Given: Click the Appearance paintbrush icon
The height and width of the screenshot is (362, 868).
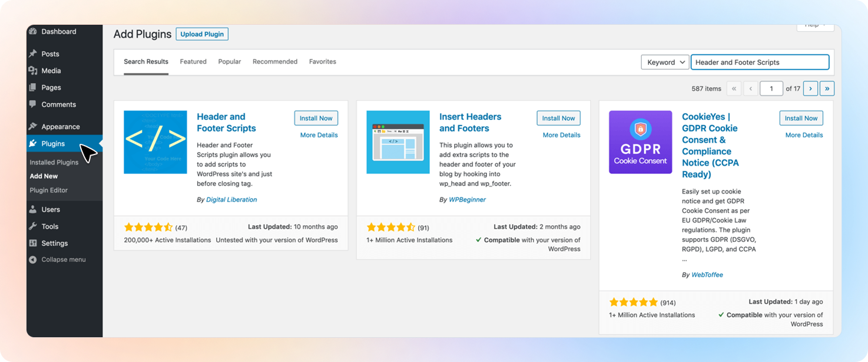Looking at the screenshot, I should tap(33, 127).
